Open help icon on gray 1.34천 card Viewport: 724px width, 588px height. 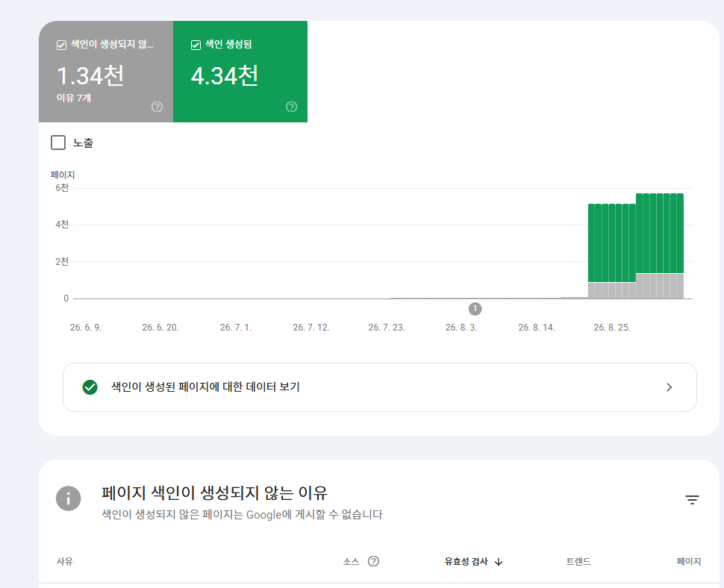[157, 107]
